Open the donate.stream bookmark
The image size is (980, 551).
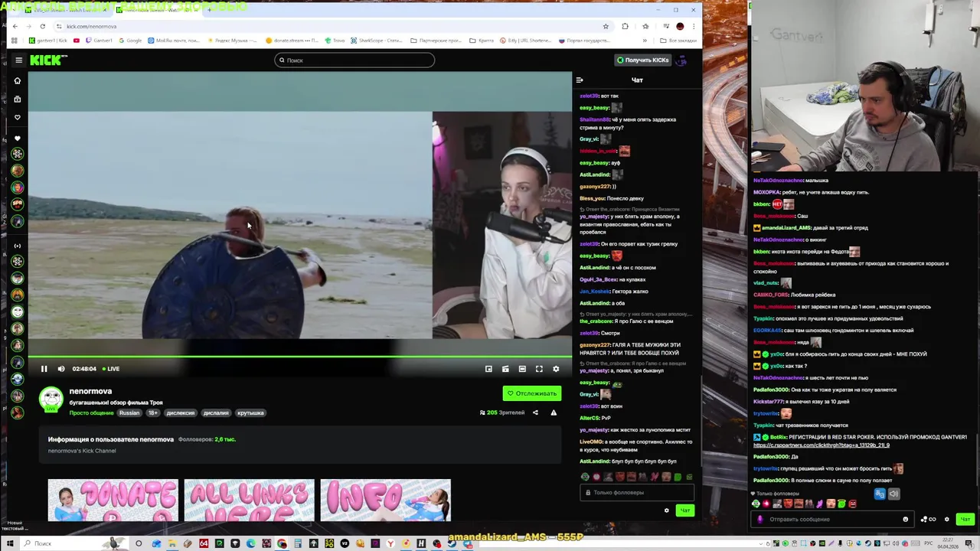pyautogui.click(x=292, y=41)
